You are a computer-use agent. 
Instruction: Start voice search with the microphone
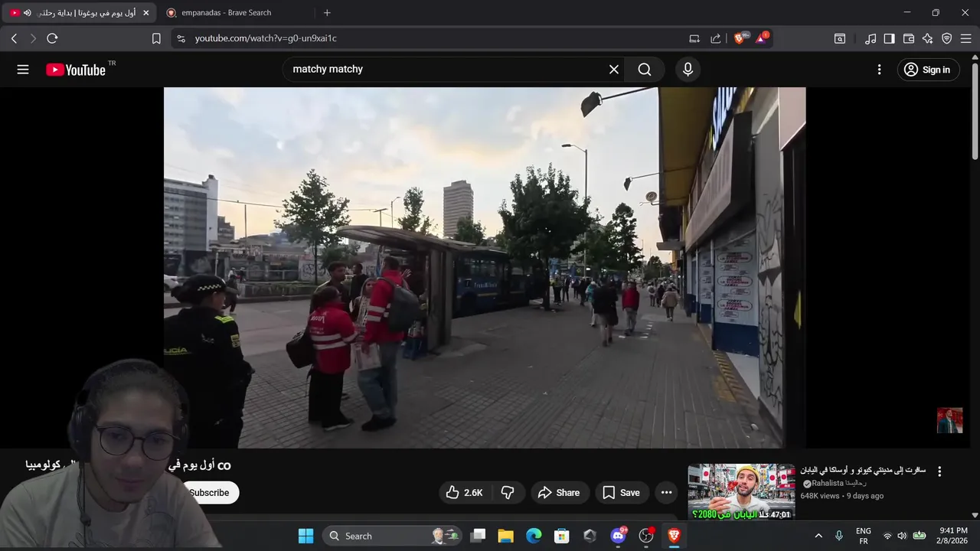(688, 70)
